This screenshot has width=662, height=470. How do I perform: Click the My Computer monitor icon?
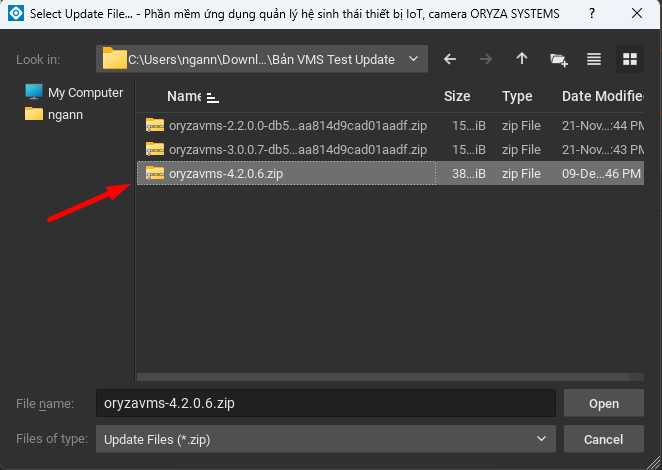pyautogui.click(x=34, y=92)
